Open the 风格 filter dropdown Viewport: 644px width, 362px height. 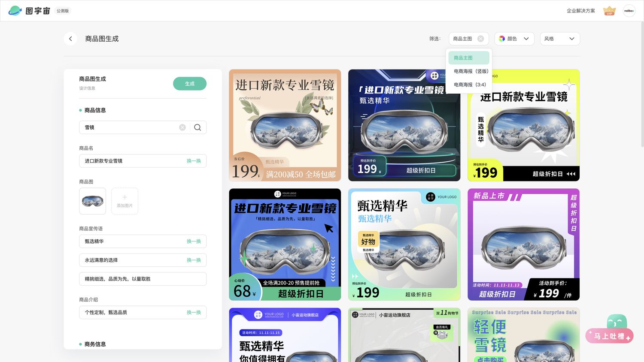pyautogui.click(x=560, y=39)
